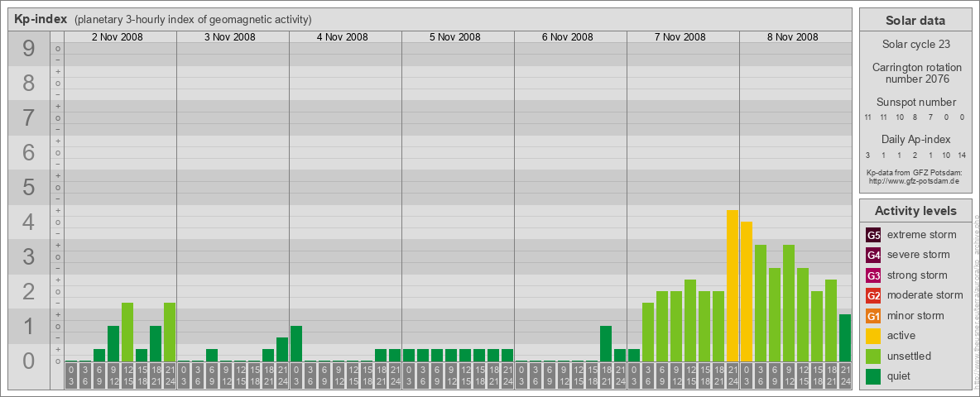
Task: Click the '0 3' time slot under 8 Nov
Action: (x=747, y=375)
